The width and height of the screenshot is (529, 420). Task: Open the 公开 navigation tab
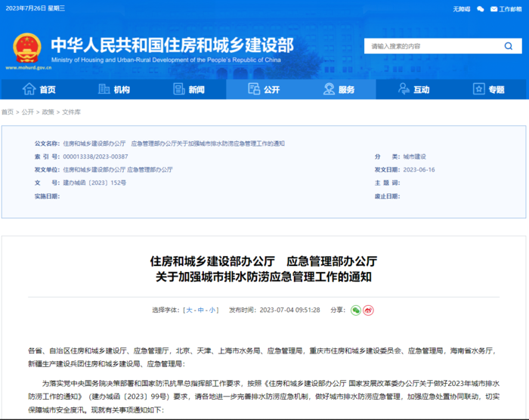click(264, 89)
